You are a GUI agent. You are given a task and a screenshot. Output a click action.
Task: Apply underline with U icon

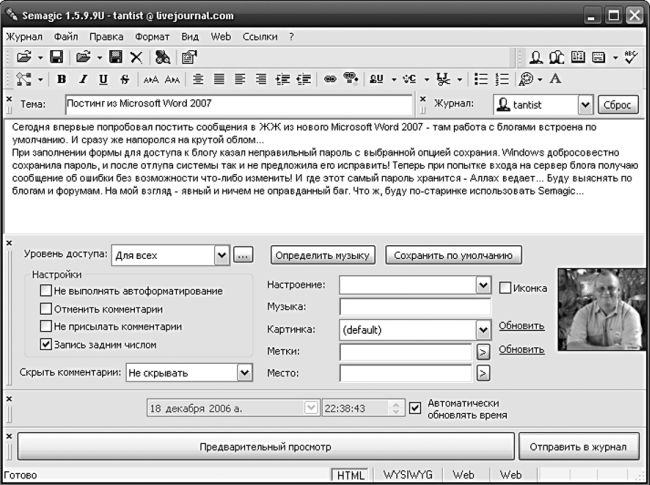103,79
